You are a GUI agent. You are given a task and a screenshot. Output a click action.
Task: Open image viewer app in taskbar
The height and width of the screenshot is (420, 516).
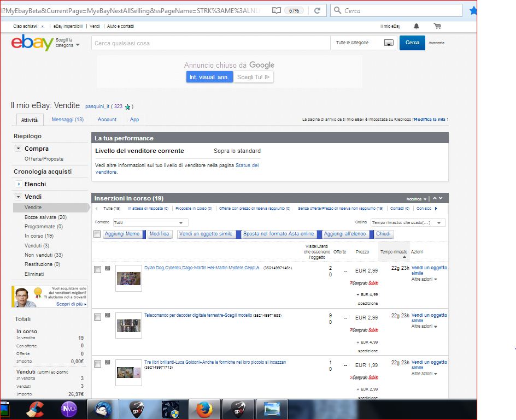pos(272,410)
